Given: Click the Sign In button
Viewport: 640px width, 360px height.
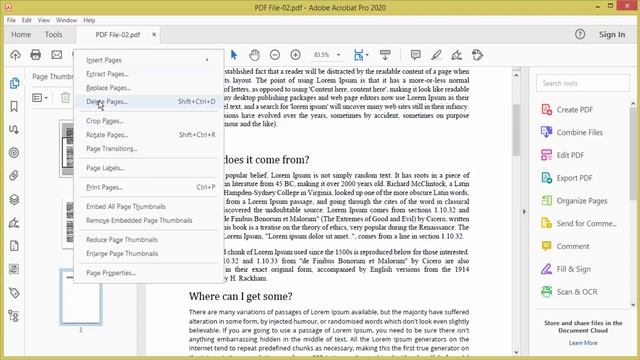Looking at the screenshot, I should tap(612, 35).
